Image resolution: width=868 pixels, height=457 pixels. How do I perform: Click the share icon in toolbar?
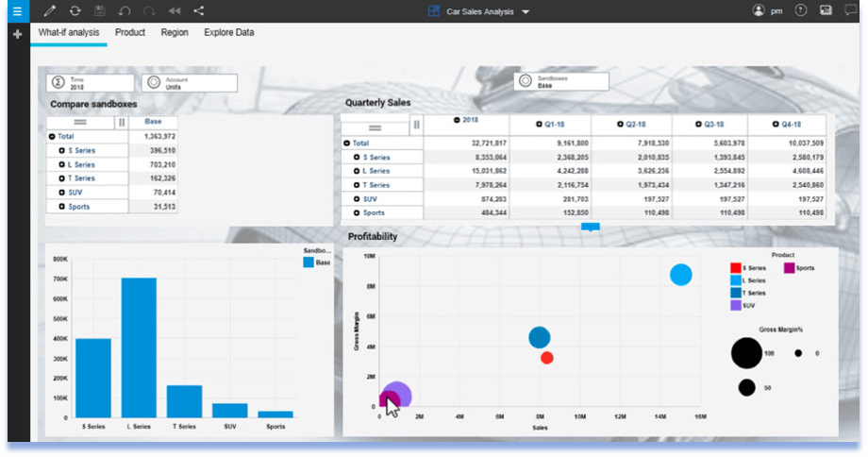[198, 11]
